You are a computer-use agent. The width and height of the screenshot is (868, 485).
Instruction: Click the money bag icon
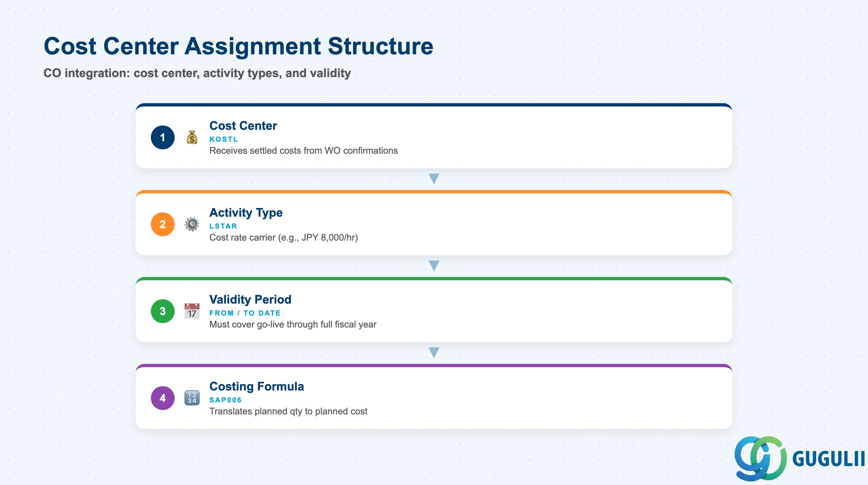192,137
